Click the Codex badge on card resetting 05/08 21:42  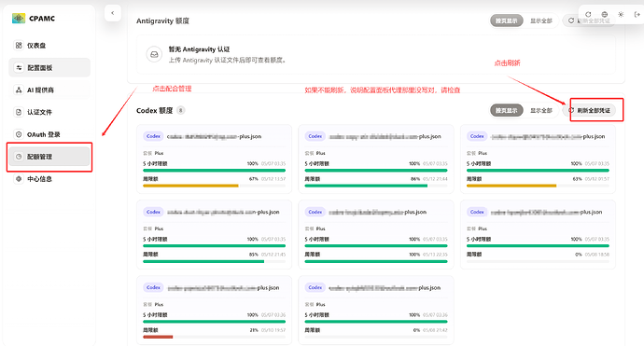[315, 287]
